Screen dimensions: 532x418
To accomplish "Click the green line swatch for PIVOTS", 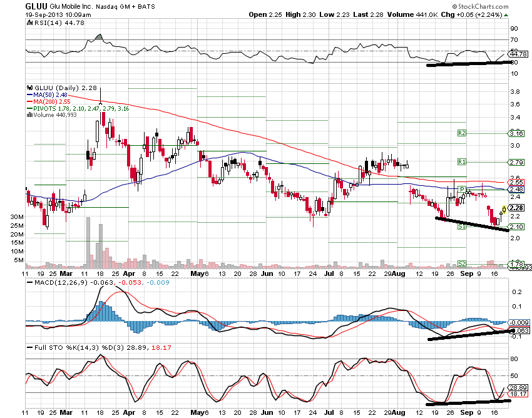I will [29, 109].
